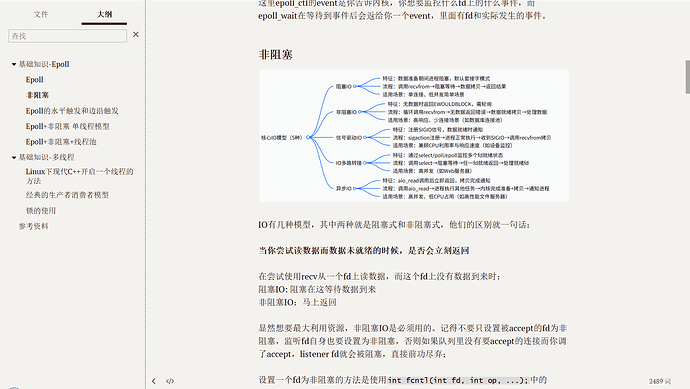
Task: Jump to 非阻塞 outline entry
Action: [37, 95]
